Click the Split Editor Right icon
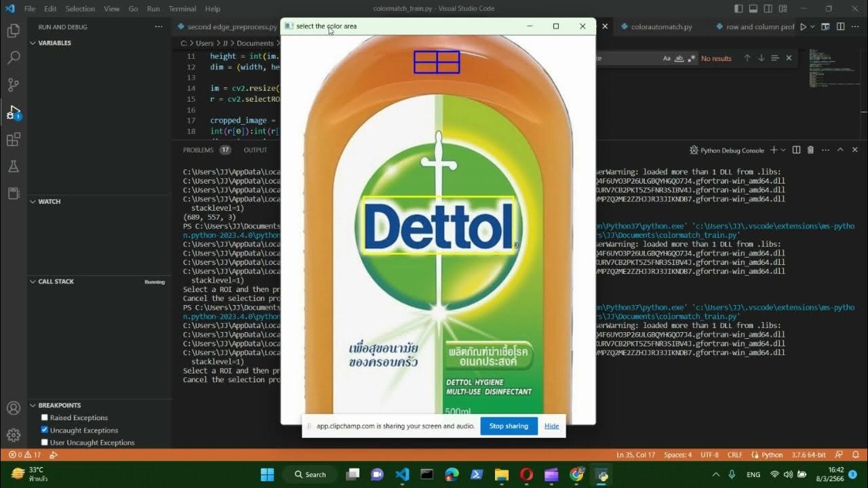The width and height of the screenshot is (868, 488). [840, 27]
